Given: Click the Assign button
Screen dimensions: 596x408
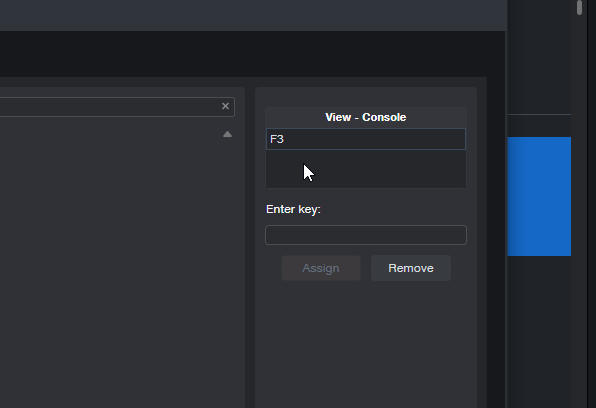Looking at the screenshot, I should click(x=321, y=268).
